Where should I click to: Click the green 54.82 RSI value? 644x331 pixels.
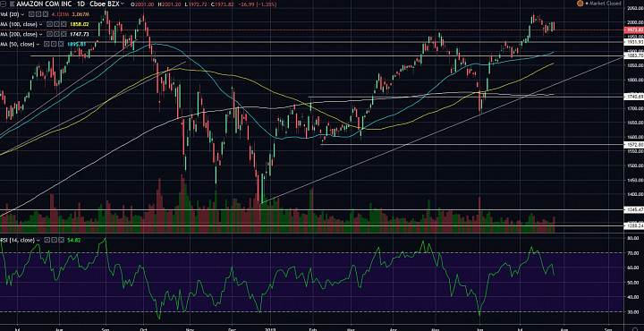73,240
